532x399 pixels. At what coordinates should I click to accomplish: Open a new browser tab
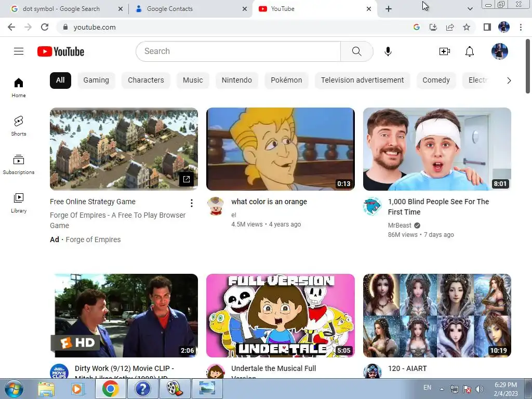[x=389, y=9]
